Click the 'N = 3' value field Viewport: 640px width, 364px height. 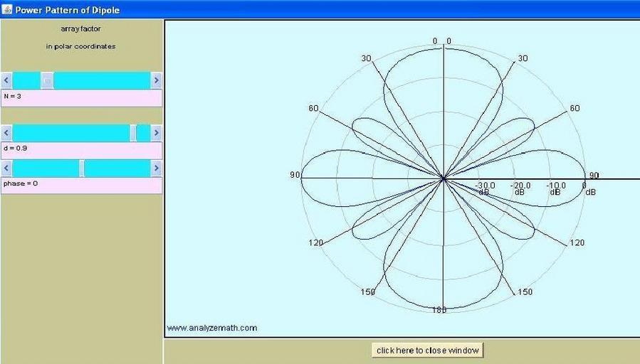(81, 97)
